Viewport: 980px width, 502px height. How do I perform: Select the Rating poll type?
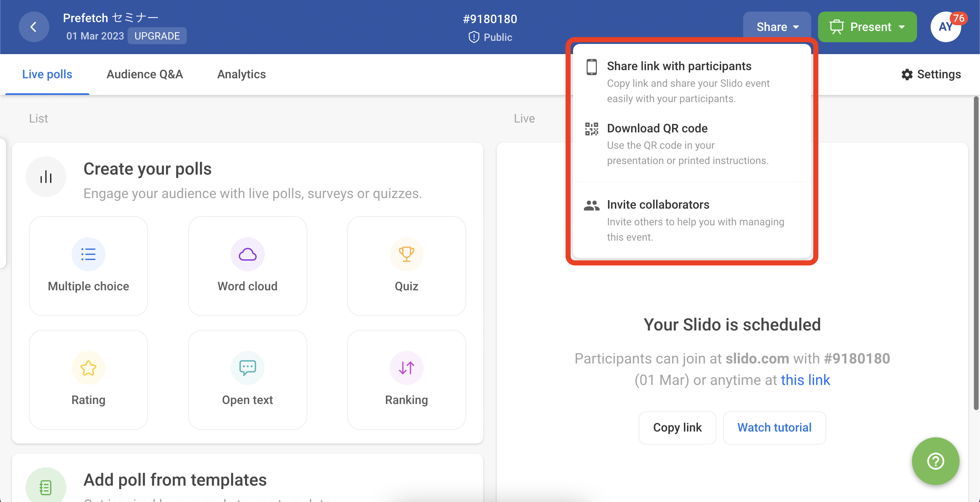click(x=88, y=379)
